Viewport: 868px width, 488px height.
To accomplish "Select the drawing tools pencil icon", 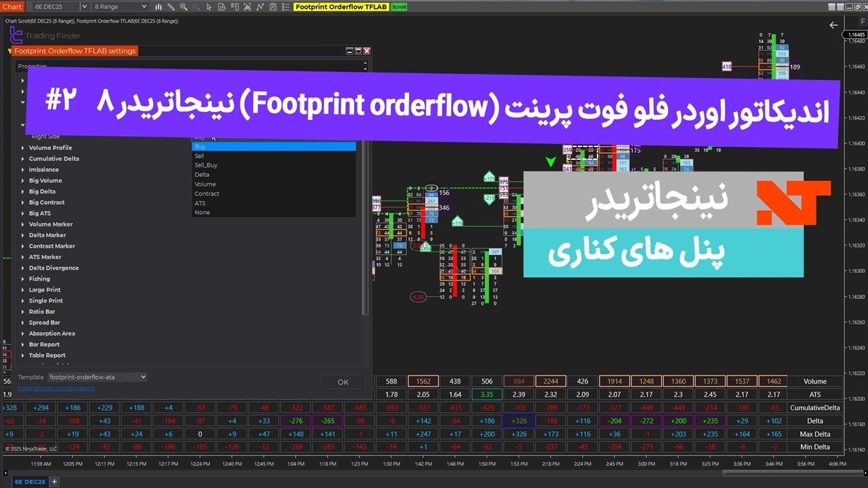I will coord(171,7).
